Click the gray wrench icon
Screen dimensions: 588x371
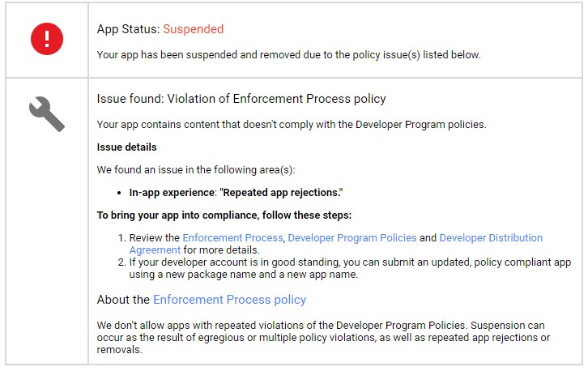pyautogui.click(x=47, y=114)
